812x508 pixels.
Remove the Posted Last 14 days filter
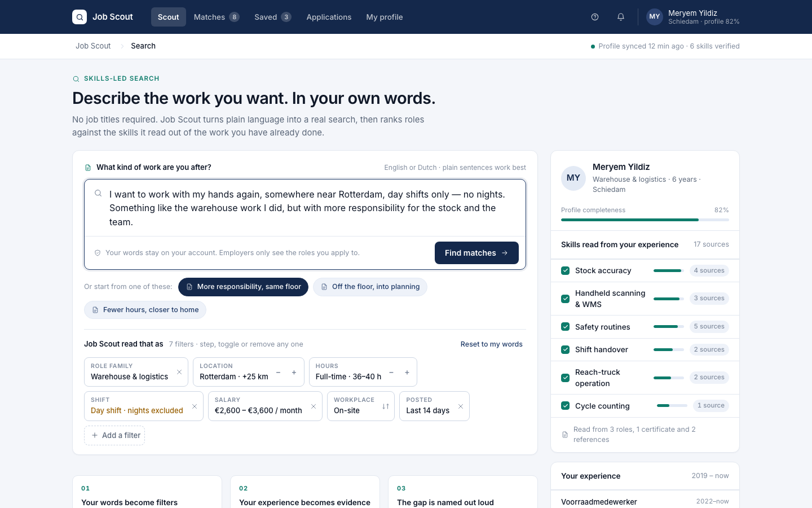coord(461,406)
